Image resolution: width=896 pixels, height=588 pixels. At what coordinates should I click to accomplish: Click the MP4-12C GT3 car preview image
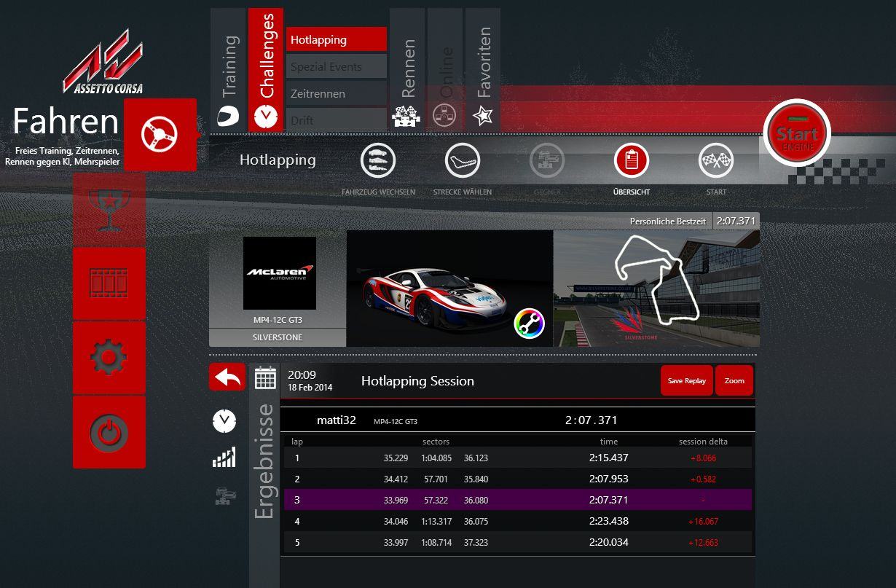click(449, 289)
